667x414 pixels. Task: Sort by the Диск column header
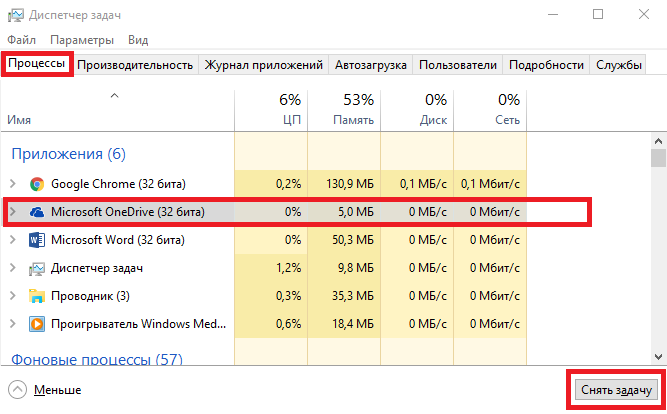[417, 110]
